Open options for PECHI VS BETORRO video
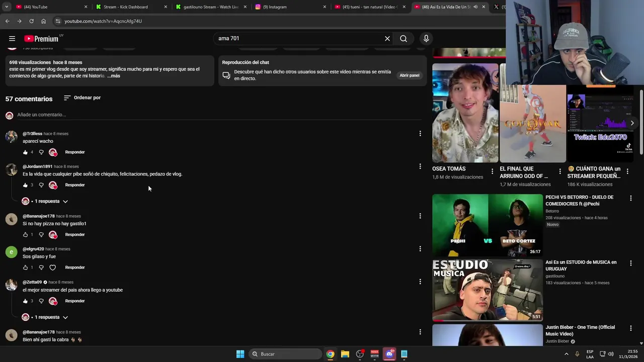Viewport: 644px width, 362px height. click(x=630, y=199)
